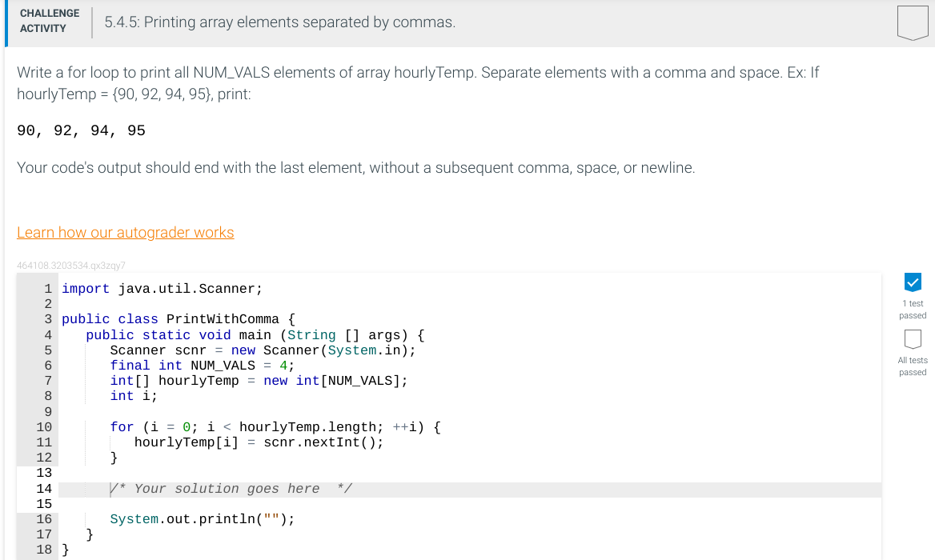Click the highlighted solution comment line
The width and height of the screenshot is (935, 560).
click(x=232, y=488)
